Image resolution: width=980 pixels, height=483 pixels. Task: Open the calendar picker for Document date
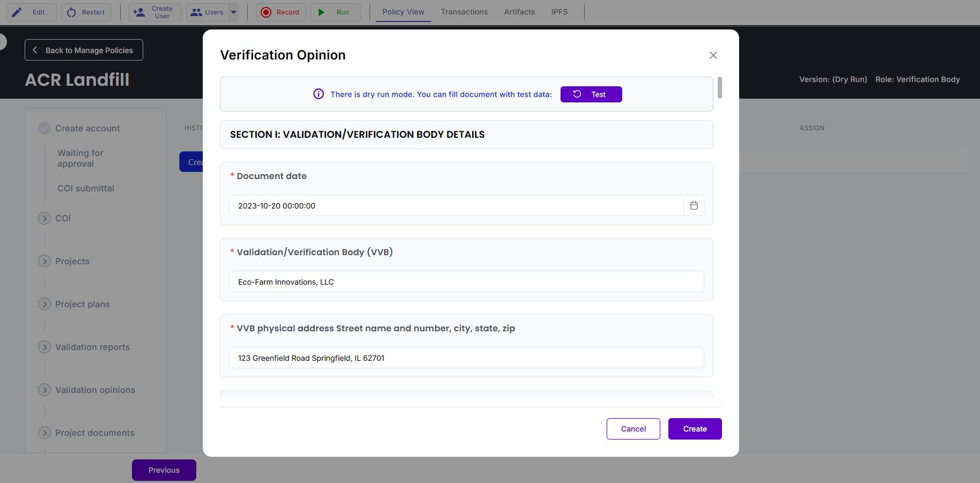(x=694, y=205)
